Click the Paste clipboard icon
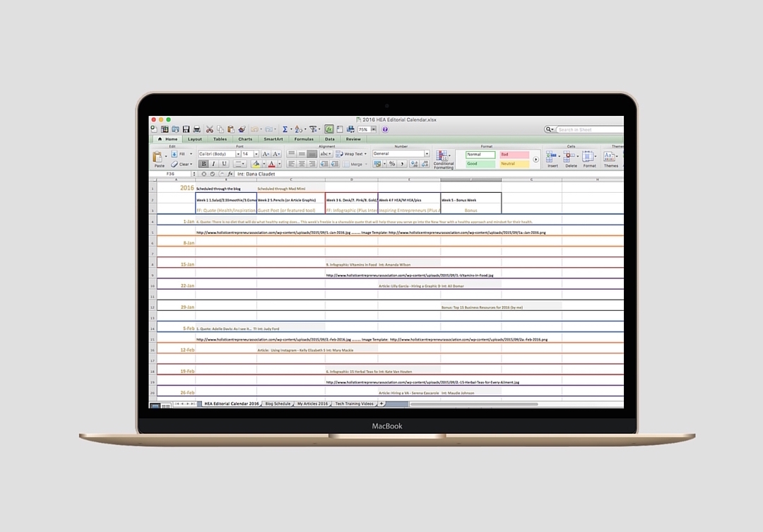 (x=158, y=158)
